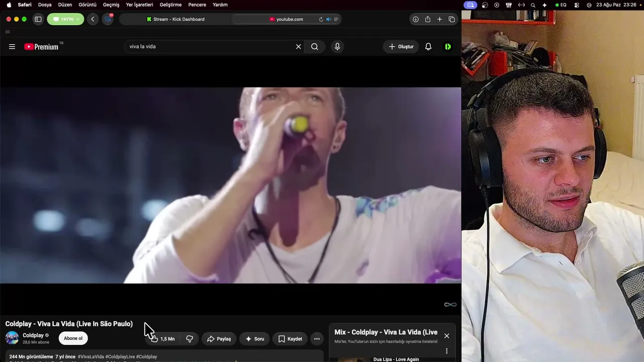Start voice search with the microphone

pos(337,47)
